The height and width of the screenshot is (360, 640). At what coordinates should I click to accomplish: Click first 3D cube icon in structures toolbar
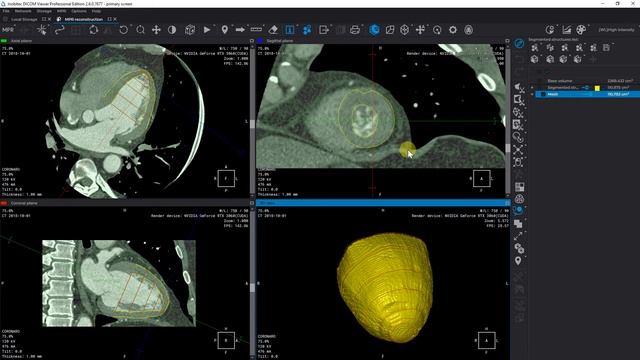click(x=535, y=60)
